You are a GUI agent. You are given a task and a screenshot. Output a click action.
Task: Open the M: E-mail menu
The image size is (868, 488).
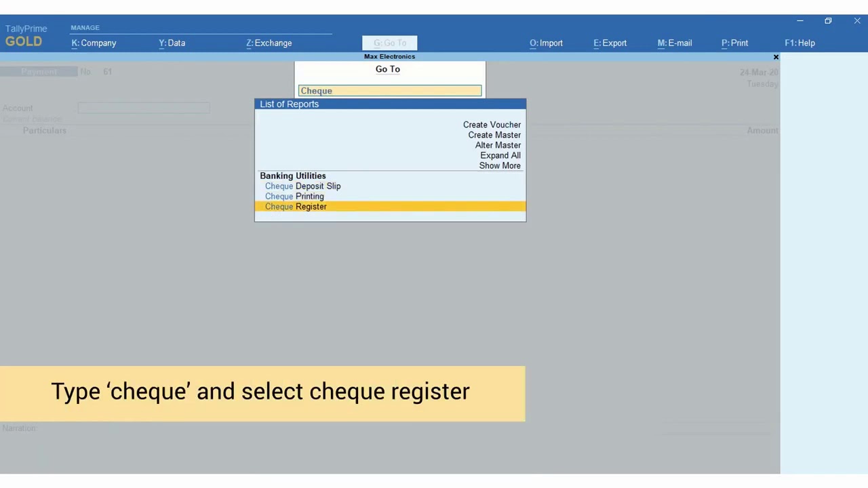coord(675,43)
